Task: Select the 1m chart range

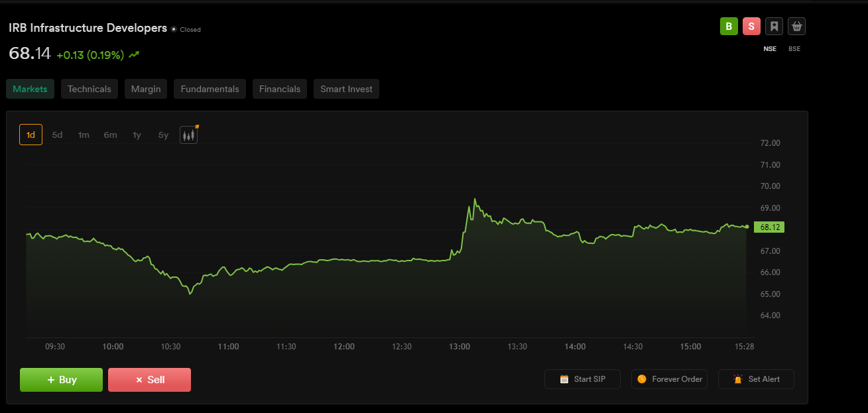Action: pyautogui.click(x=84, y=135)
